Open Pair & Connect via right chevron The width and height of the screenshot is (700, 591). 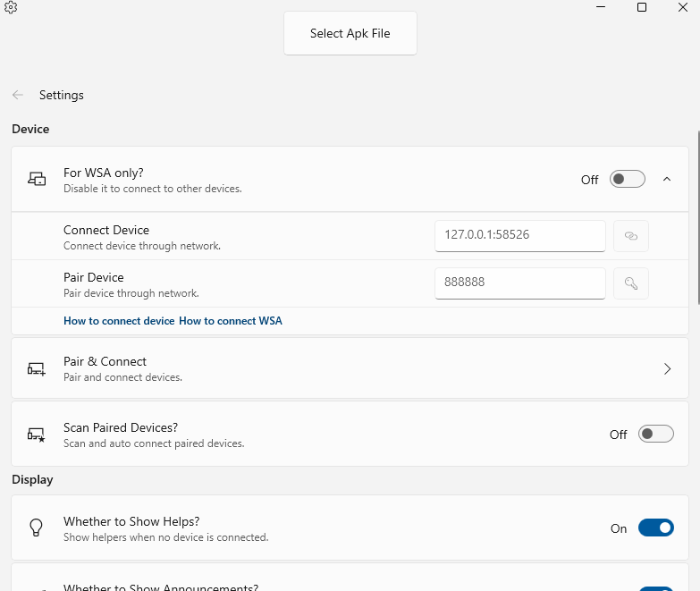click(667, 368)
